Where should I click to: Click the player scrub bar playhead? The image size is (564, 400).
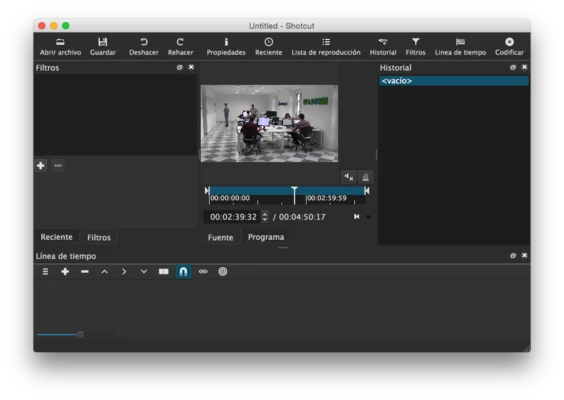click(295, 195)
